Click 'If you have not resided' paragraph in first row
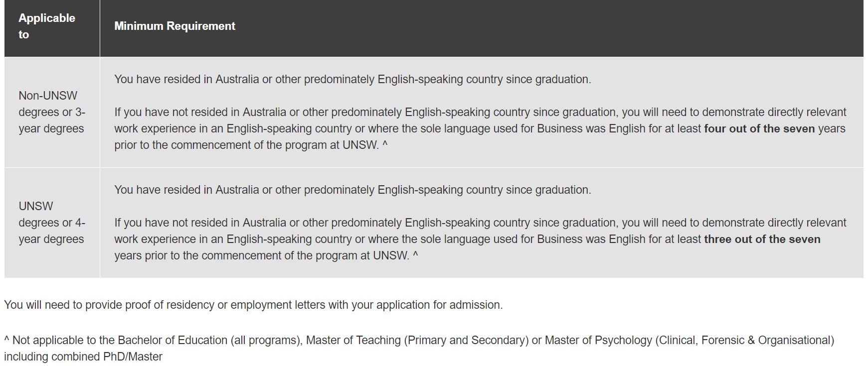Screen dimensions: 868x366 [x=480, y=128]
